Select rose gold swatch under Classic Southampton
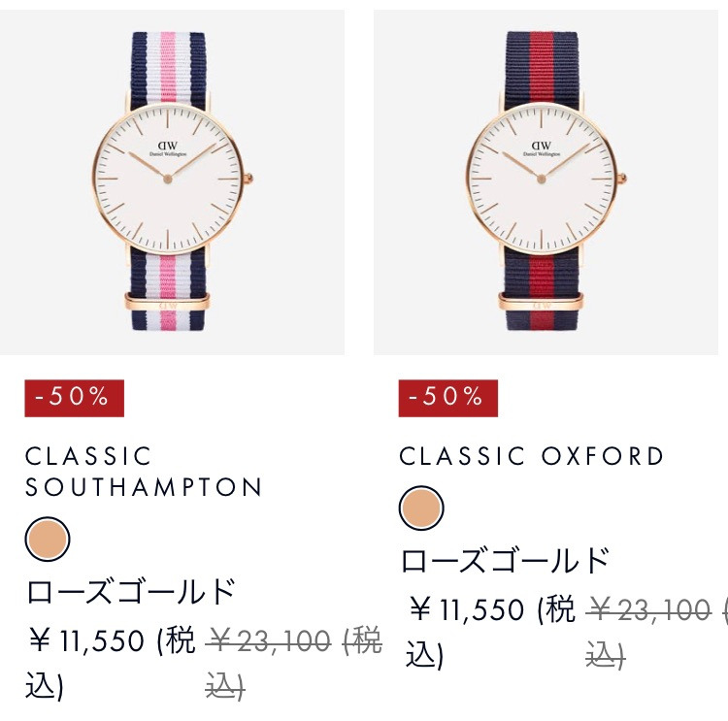 (48, 539)
